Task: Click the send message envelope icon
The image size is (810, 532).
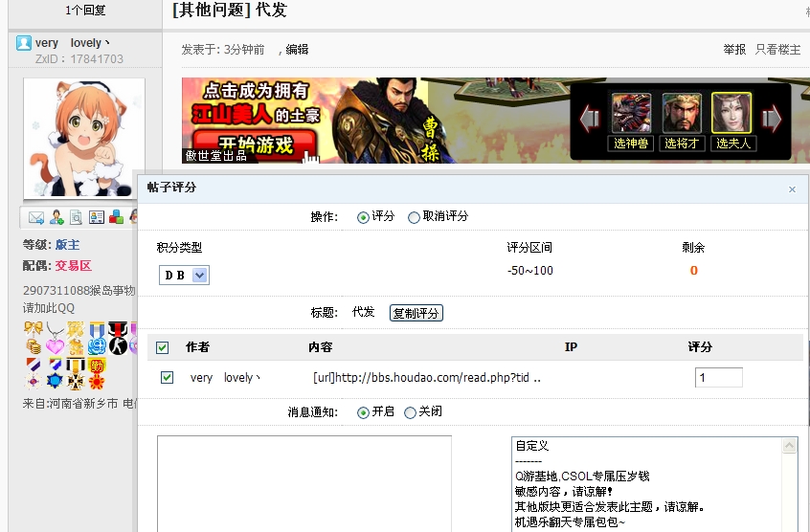Action: pyautogui.click(x=36, y=218)
